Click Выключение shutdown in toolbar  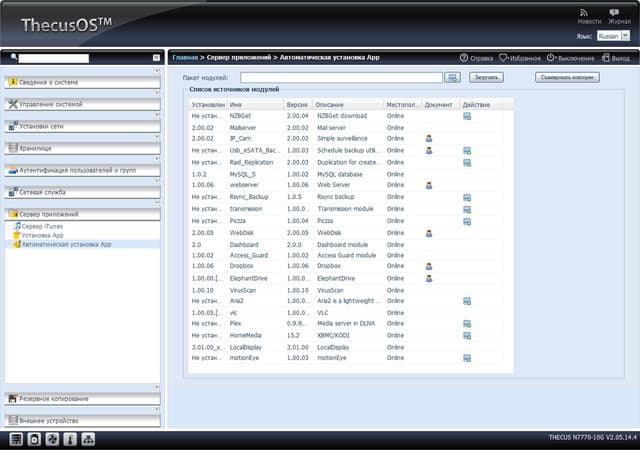571,58
